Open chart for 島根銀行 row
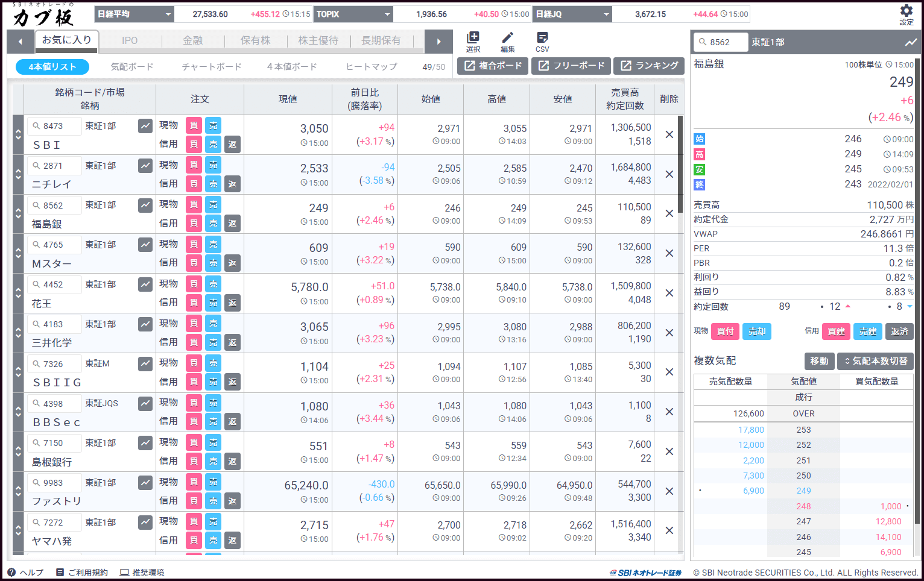This screenshot has height=581, width=924. (x=145, y=443)
